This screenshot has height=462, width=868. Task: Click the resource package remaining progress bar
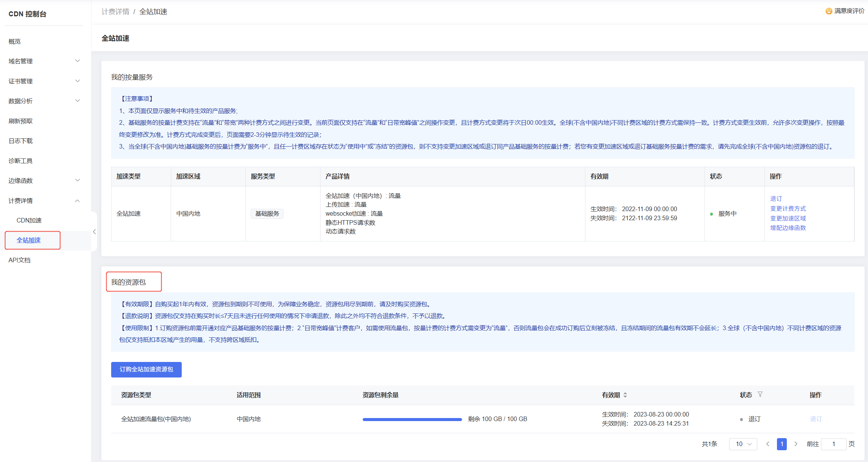412,419
